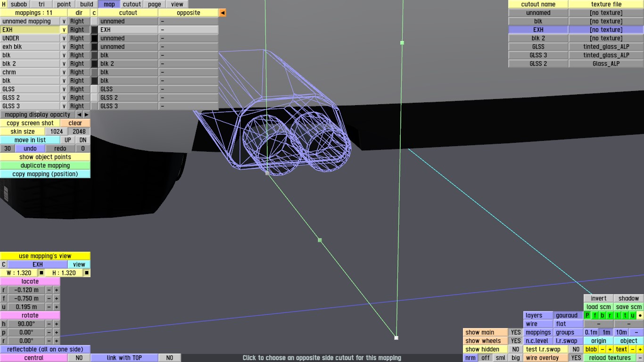Toggle the show main YES button
The height and width of the screenshot is (362, 644).
(516, 332)
